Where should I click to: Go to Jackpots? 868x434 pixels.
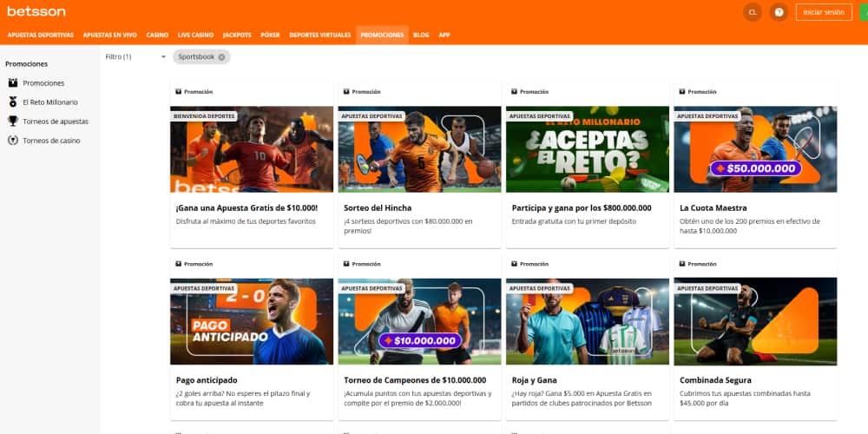[x=237, y=35]
